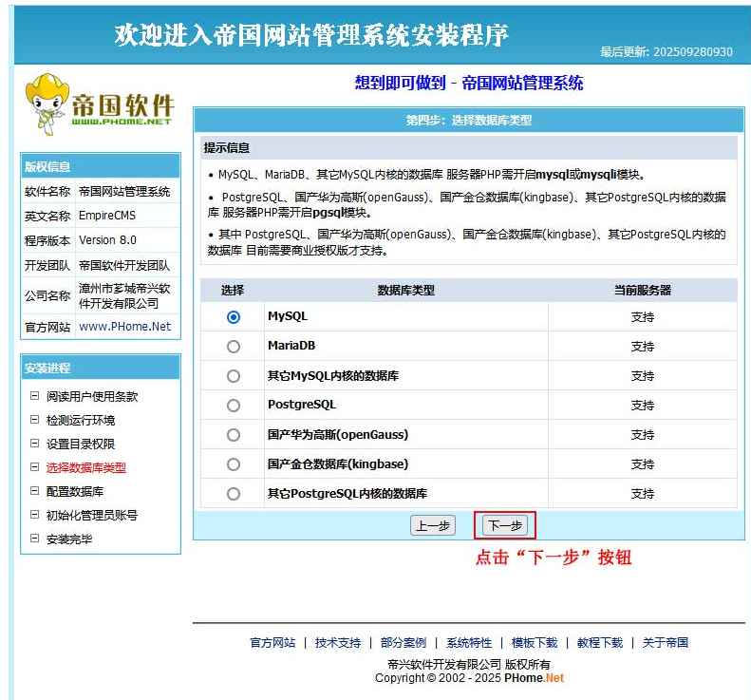Image resolution: width=751 pixels, height=700 pixels.
Task: Click box icon beside 配置数据库
Action: pyautogui.click(x=34, y=491)
